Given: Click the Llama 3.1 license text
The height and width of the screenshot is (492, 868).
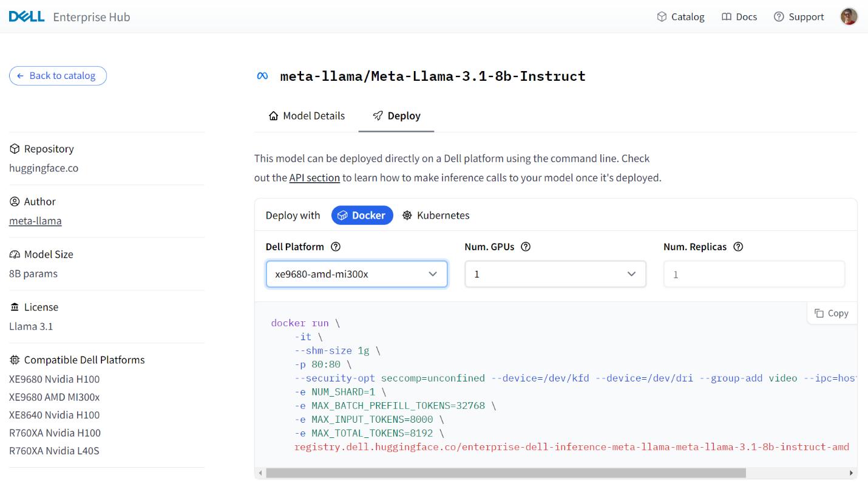Looking at the screenshot, I should [x=31, y=326].
